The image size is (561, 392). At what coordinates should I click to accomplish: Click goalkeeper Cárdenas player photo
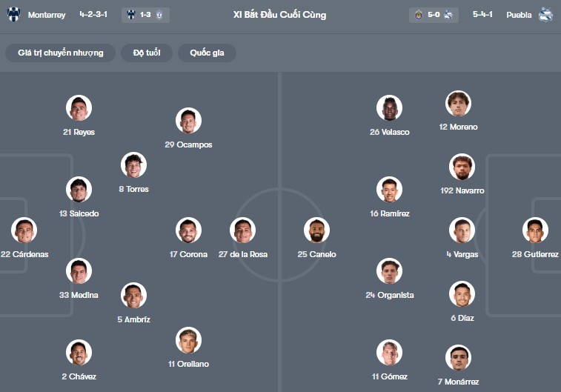[x=24, y=230]
